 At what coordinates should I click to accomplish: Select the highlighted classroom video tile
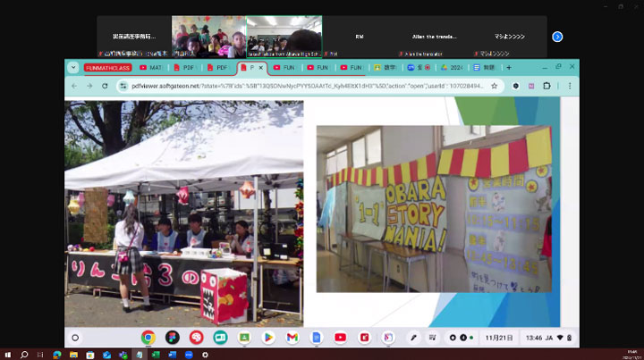(x=284, y=37)
